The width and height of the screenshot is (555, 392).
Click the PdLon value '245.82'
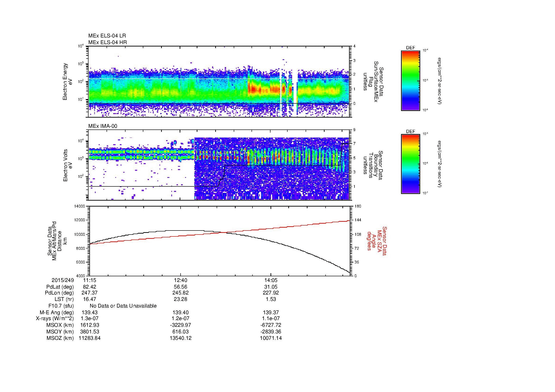(x=180, y=293)
